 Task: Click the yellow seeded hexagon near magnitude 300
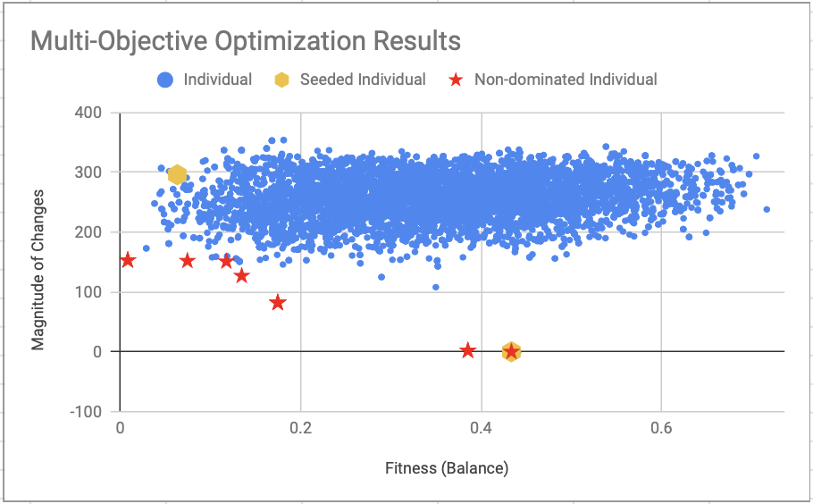pos(178,174)
